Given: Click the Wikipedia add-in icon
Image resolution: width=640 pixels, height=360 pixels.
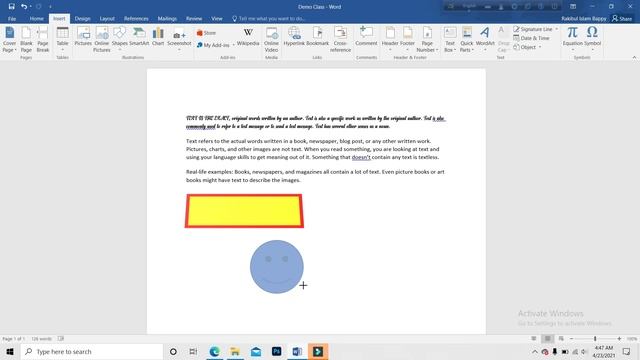Looking at the screenshot, I should click(248, 36).
